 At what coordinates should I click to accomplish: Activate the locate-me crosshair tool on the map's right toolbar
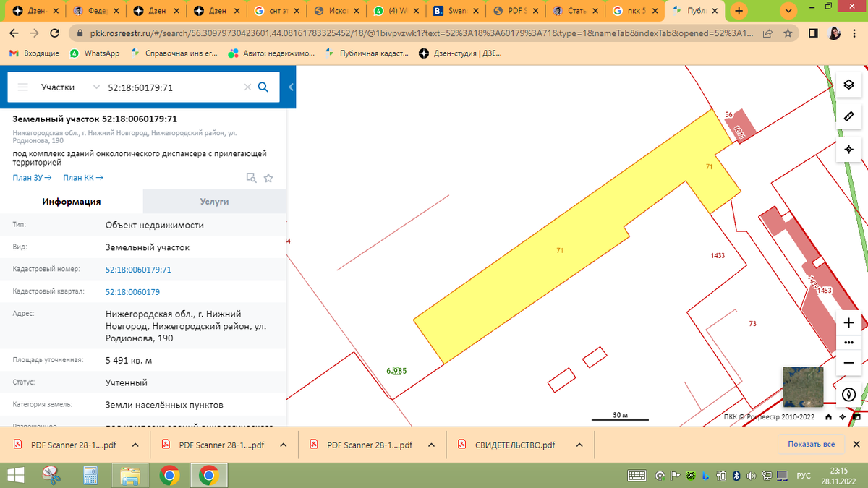pos(849,150)
